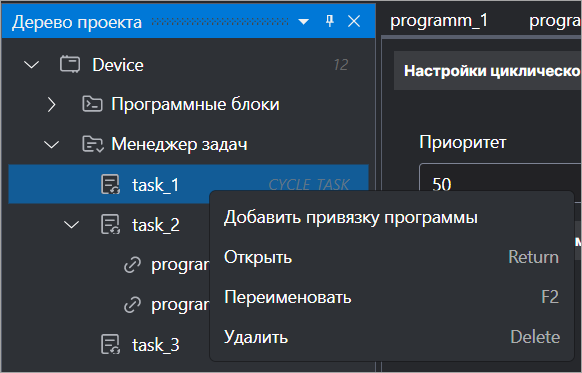The image size is (582, 373).
Task: Collapse the Менеджер задач node
Action: pos(52,145)
